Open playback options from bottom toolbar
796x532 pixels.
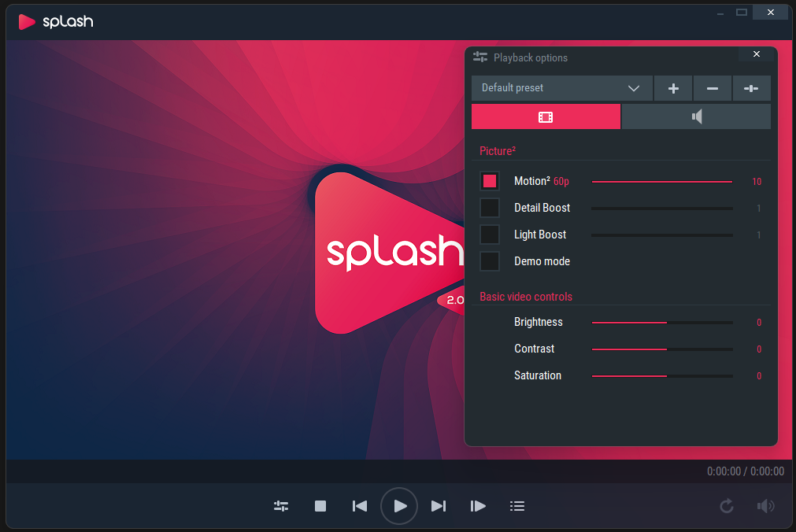click(x=281, y=506)
